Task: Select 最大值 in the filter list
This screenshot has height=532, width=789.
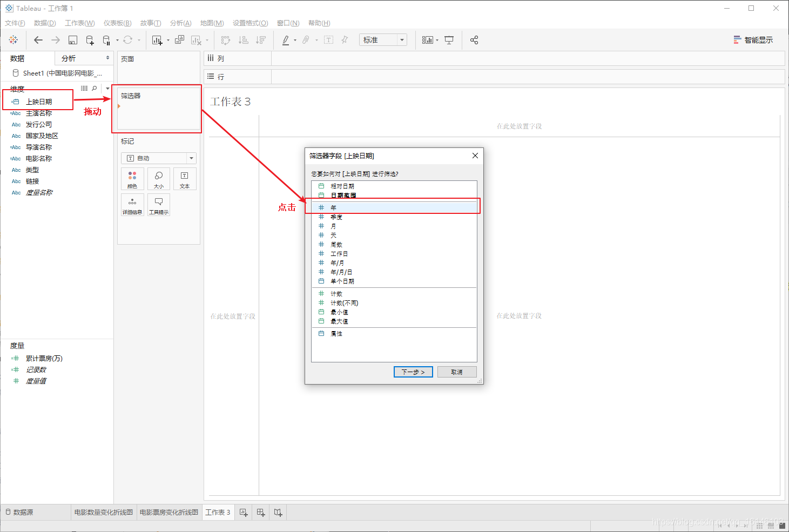Action: [394, 321]
